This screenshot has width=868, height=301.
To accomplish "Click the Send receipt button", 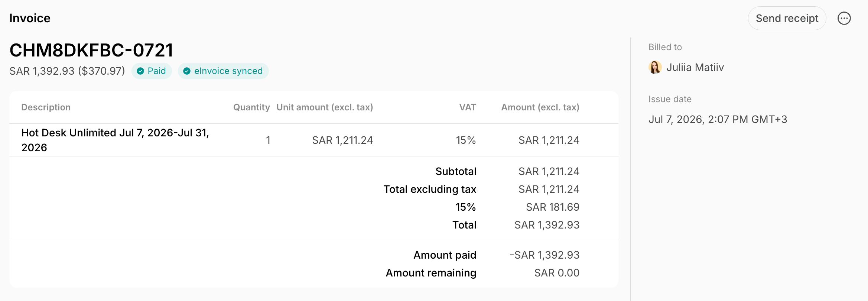I will [787, 18].
